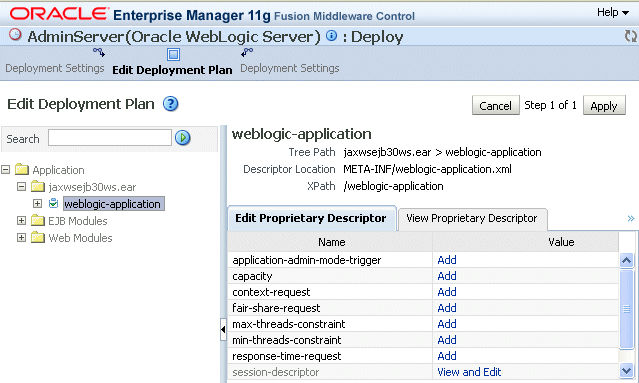
Task: Click the weblogic-application descriptor icon
Action: click(53, 203)
